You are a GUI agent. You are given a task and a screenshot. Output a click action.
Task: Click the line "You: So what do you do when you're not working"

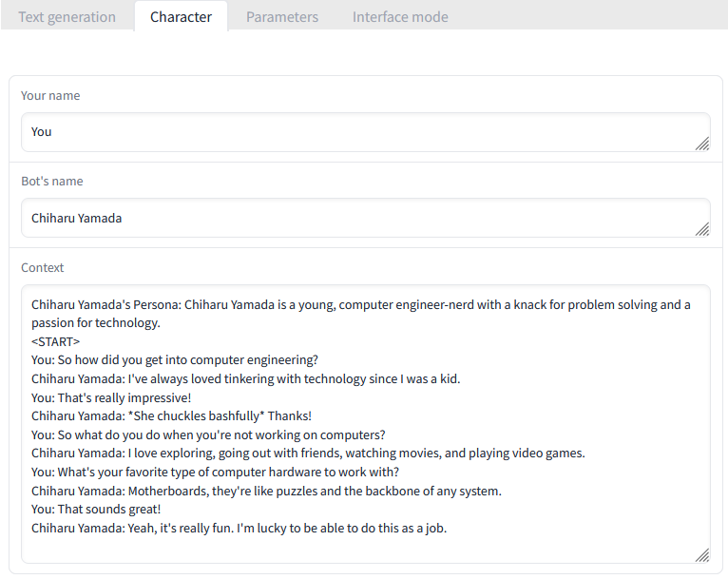point(208,435)
